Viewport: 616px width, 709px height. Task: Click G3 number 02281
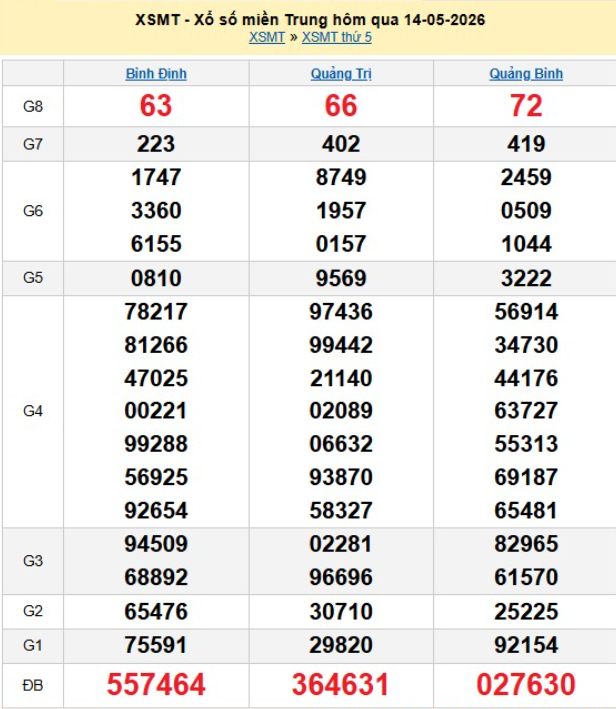click(x=341, y=544)
